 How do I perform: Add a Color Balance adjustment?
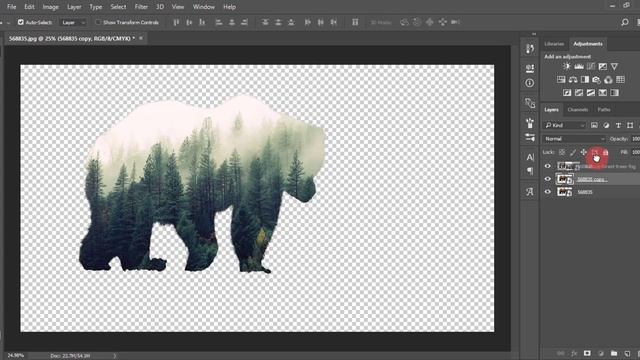click(x=573, y=80)
